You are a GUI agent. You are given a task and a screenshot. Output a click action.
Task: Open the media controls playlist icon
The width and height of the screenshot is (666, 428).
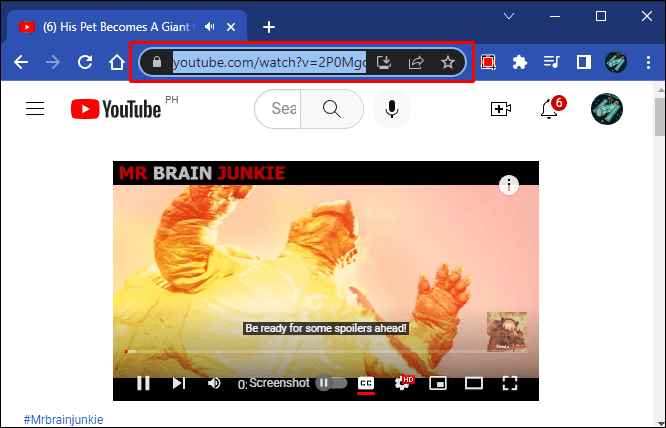[x=552, y=62]
